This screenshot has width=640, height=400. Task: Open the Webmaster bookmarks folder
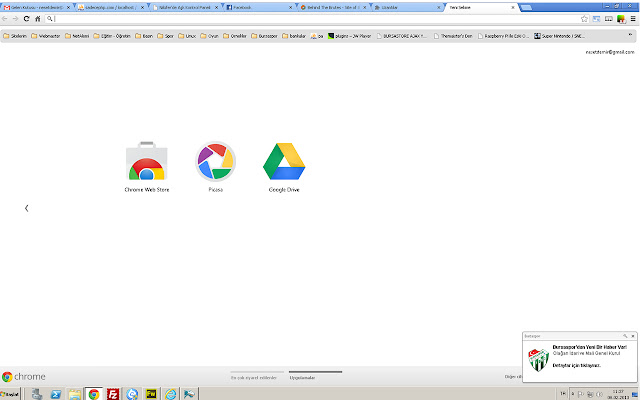[x=46, y=36]
